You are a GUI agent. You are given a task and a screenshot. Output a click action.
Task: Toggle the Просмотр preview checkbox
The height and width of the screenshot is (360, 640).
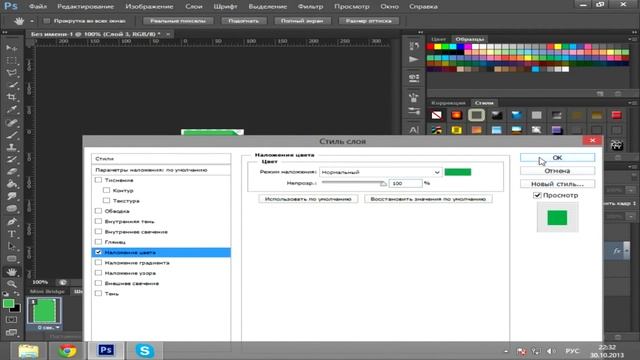(x=537, y=195)
